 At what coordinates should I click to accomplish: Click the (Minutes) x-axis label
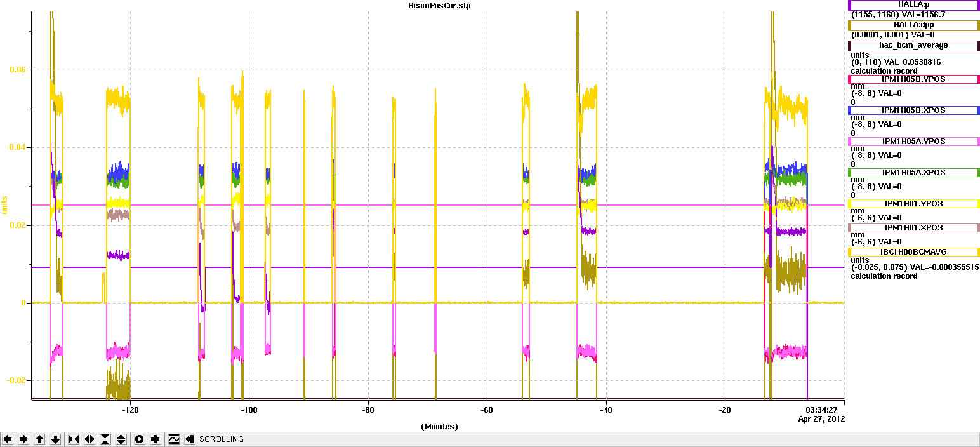pos(439,427)
